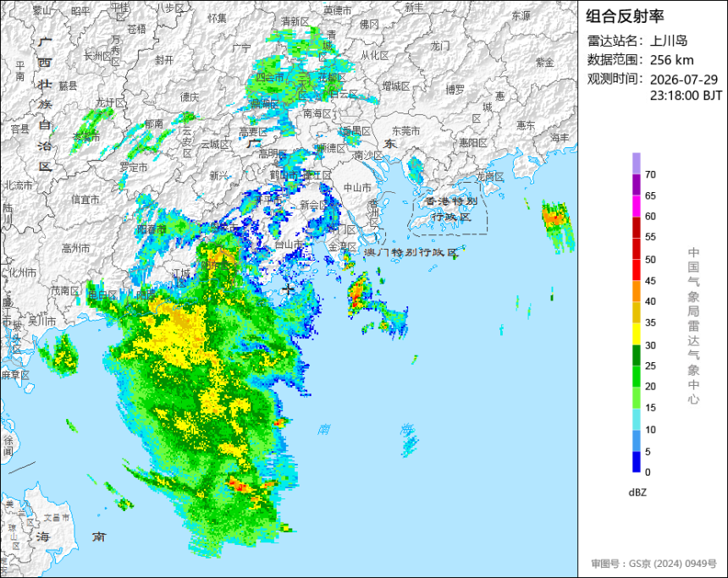The width and height of the screenshot is (728, 578).
Task: Click the 2026-07-29 observation date
Action: (x=683, y=80)
